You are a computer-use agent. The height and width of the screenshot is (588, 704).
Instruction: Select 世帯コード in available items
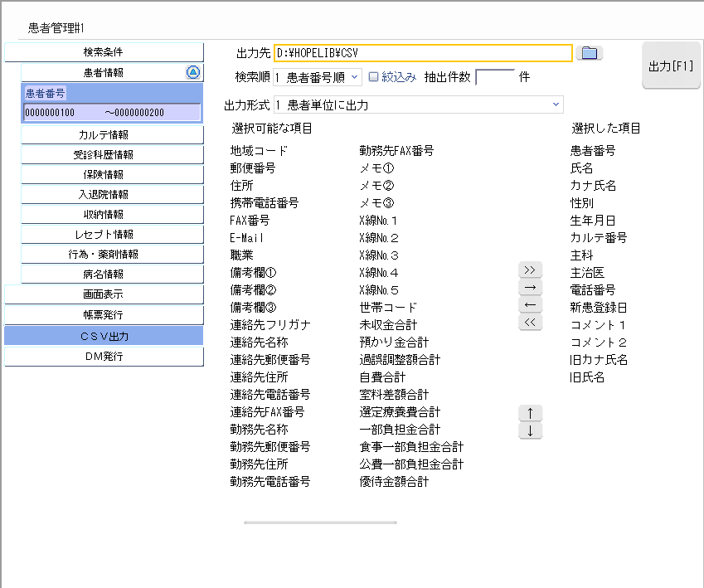[388, 308]
